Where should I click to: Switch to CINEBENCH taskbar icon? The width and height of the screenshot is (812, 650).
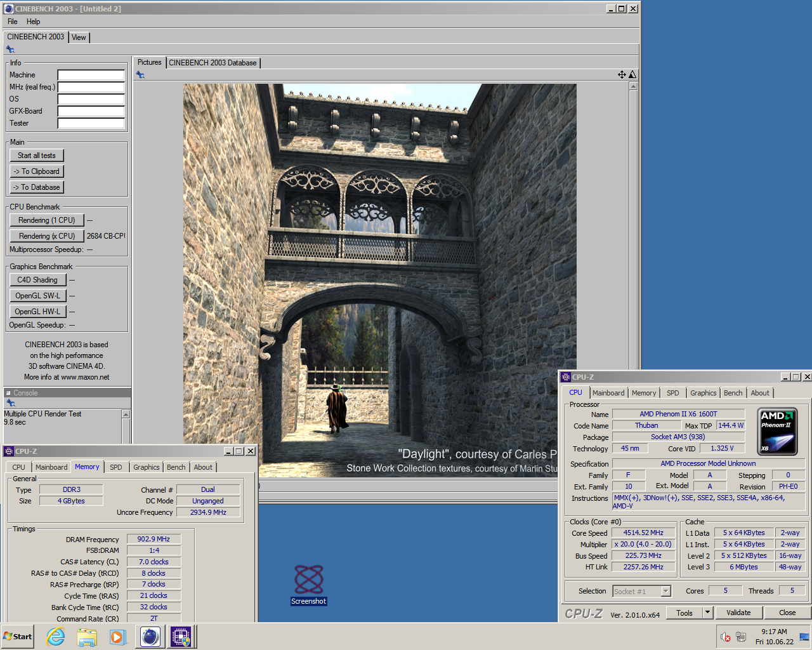pyautogui.click(x=150, y=636)
